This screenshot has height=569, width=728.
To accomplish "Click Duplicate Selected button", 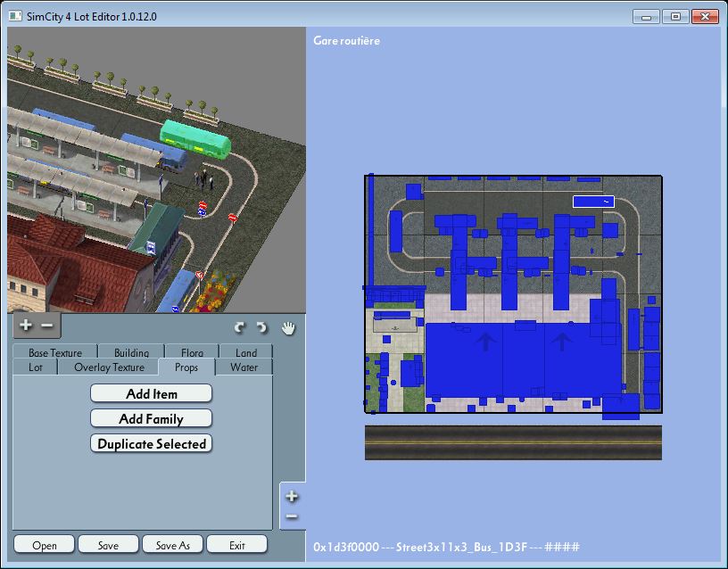I will tap(152, 443).
